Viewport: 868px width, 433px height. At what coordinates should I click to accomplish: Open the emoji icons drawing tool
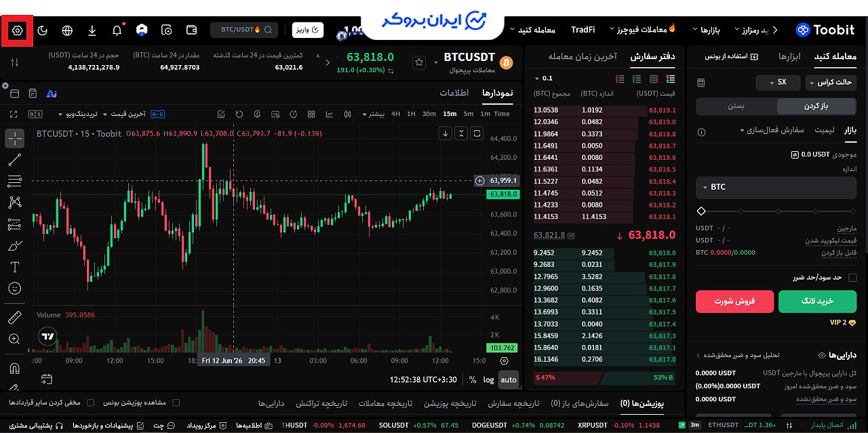(15, 289)
